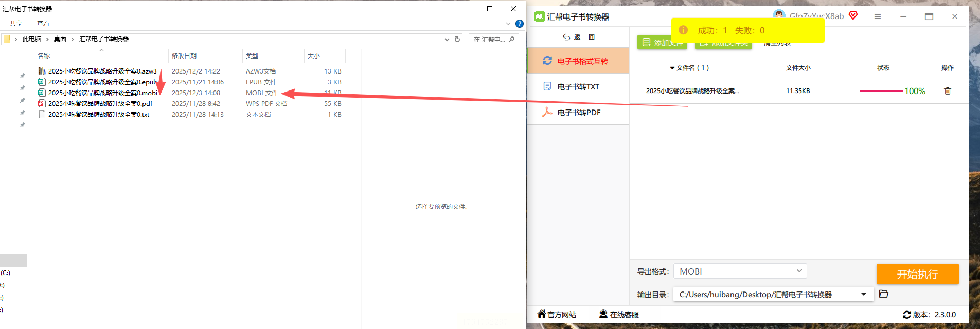Select the .mobi file icon in Explorer

(42, 93)
